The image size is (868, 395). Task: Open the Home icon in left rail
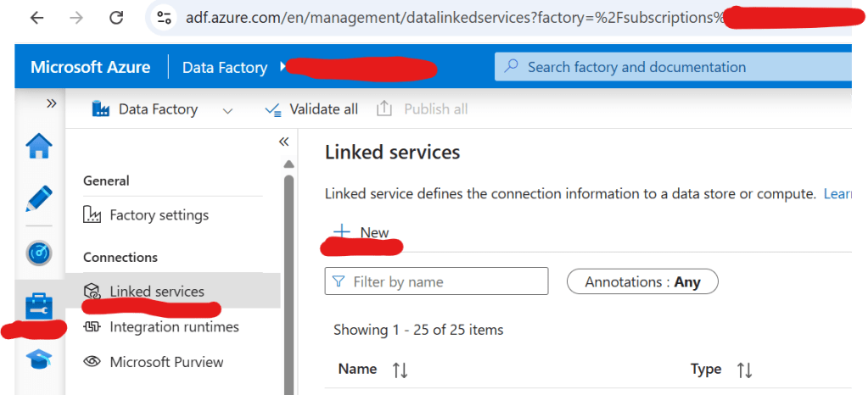tap(39, 147)
